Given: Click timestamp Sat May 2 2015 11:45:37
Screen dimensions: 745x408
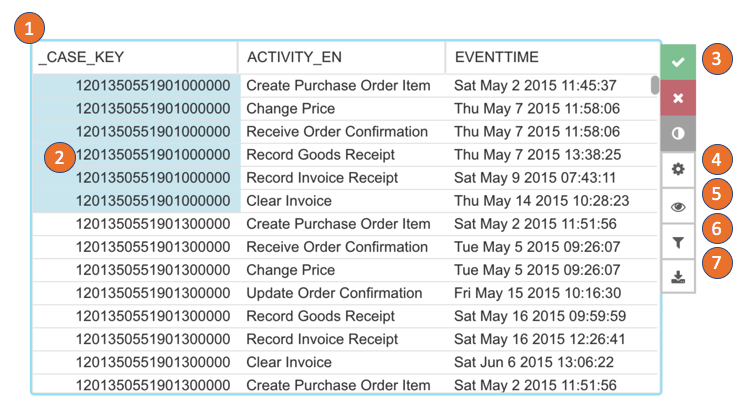Looking at the screenshot, I should (x=535, y=86).
